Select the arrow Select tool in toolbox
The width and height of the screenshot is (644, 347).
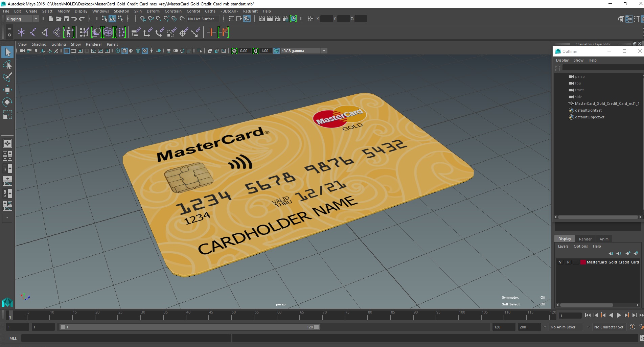coord(7,52)
